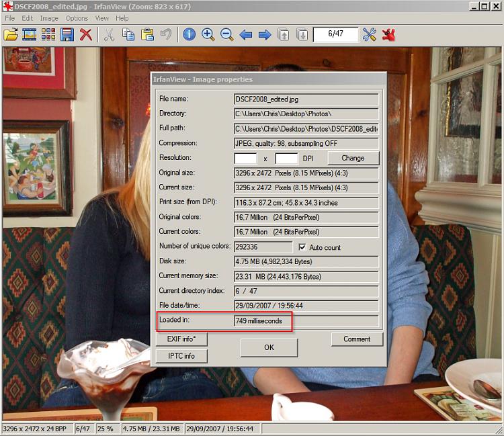Cut the selection with the scissors icon

110,34
